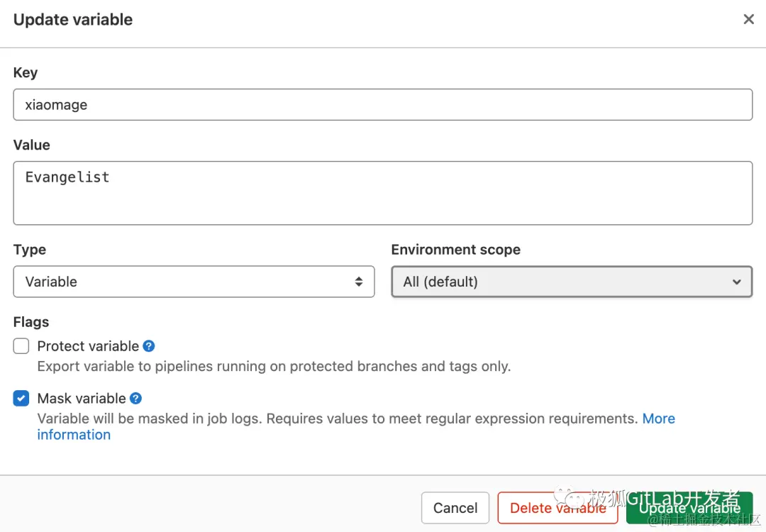
Task: Open help icon next to Protect variable
Action: tap(149, 346)
